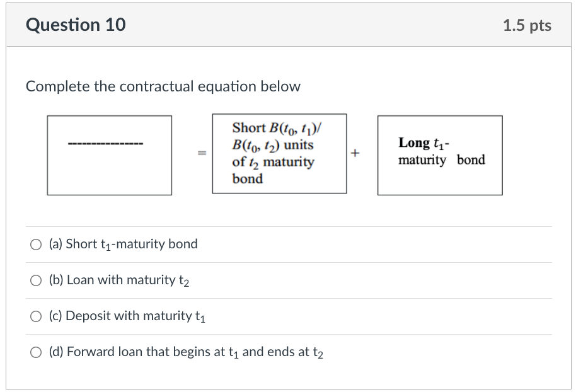Choose option (b) Loan with maturity t2

tap(35, 280)
